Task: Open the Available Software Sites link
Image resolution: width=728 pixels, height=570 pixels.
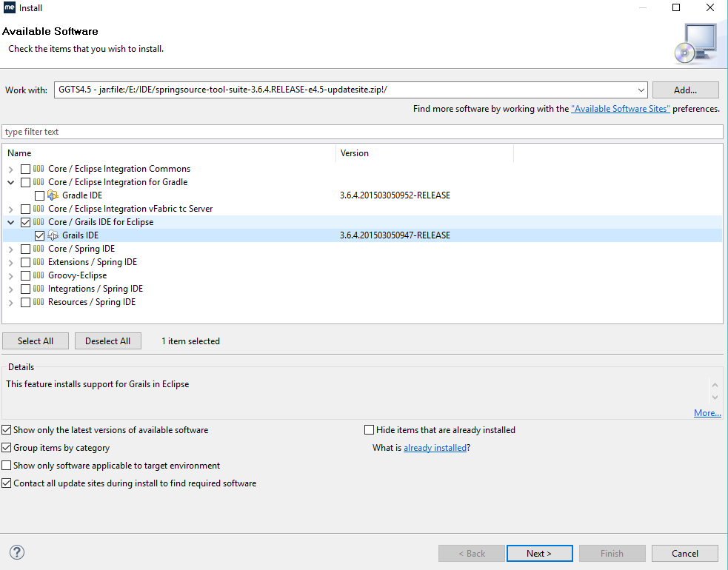Action: coord(621,109)
